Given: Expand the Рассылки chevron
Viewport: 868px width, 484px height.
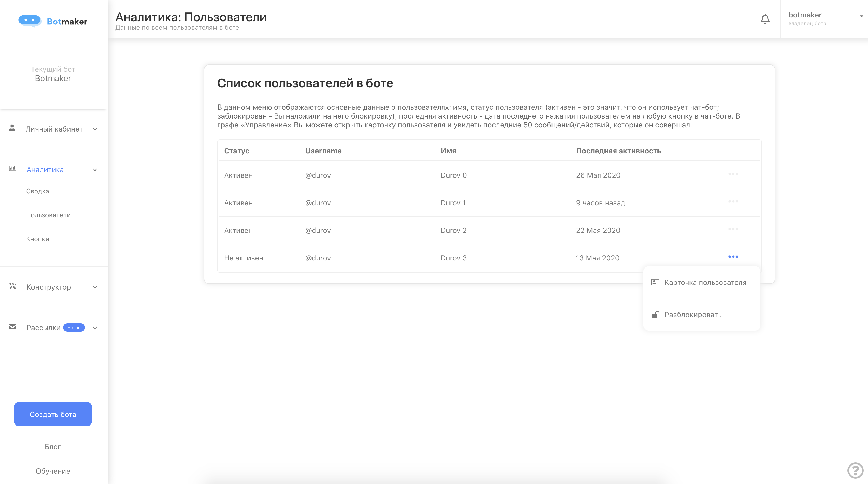Looking at the screenshot, I should (95, 328).
